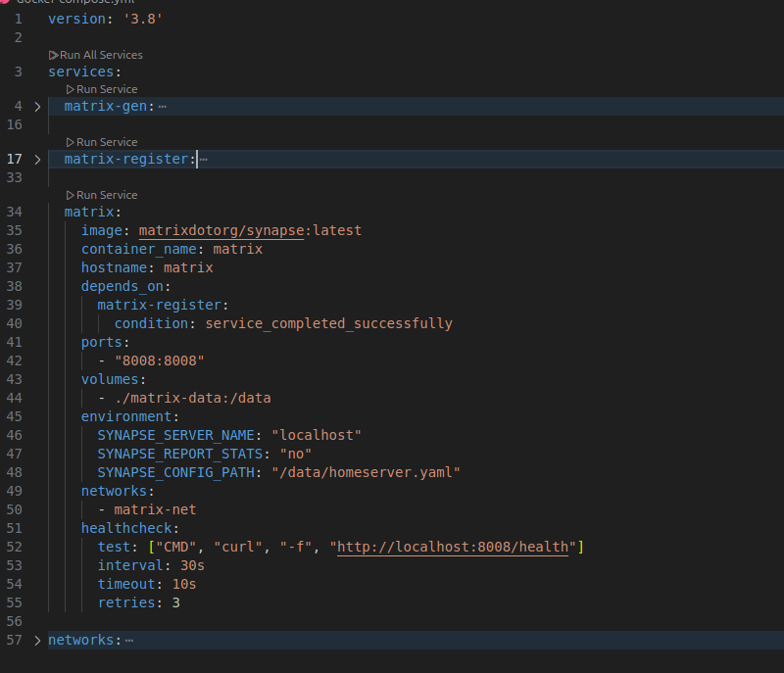Click the volumes key
This screenshot has height=673, width=784.
110,380
